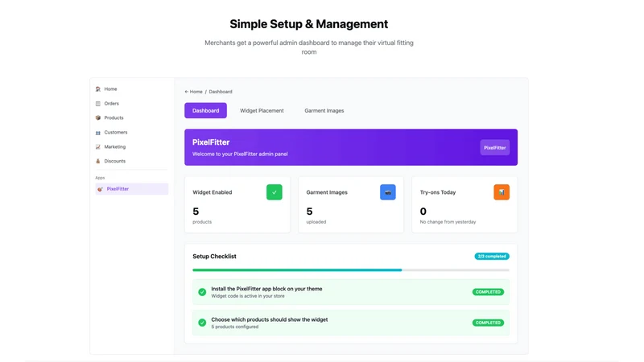Open the Garment Images stat card

point(351,205)
